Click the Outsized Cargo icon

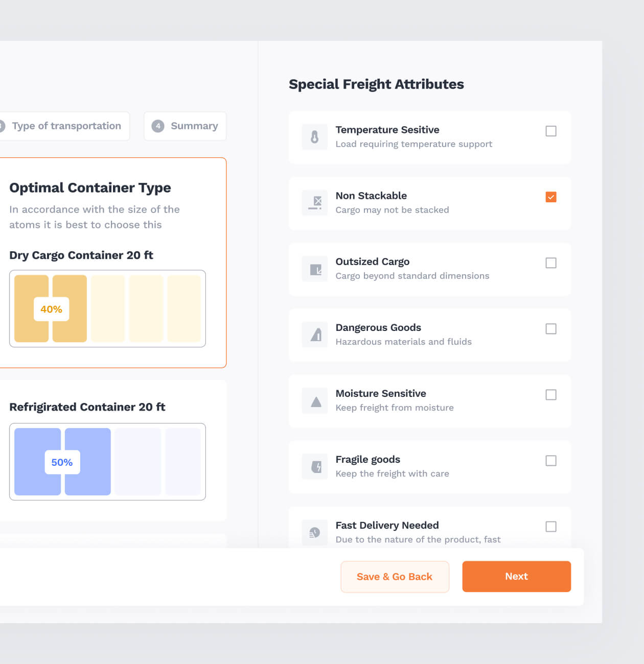click(x=314, y=269)
